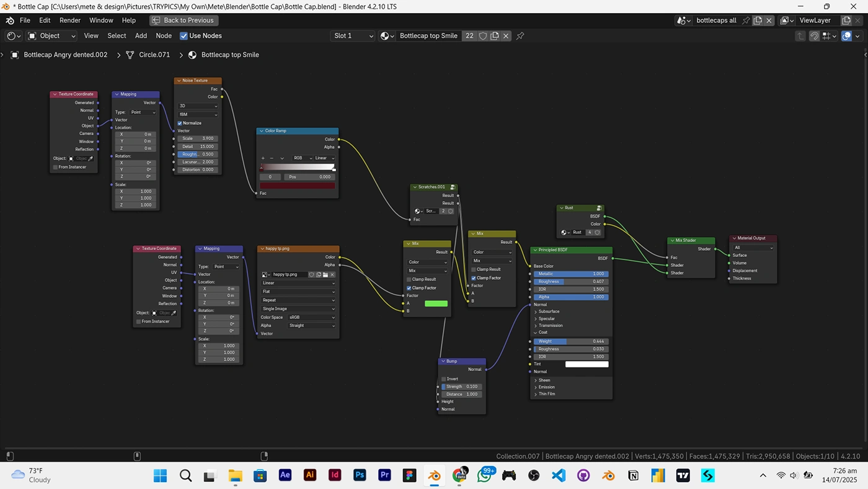Open the Edit menu
This screenshot has height=489, width=868.
(x=45, y=20)
